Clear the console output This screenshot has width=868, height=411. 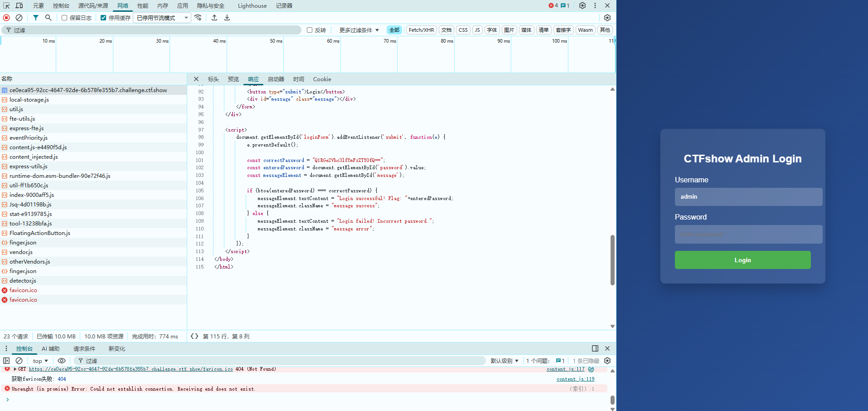tap(19, 361)
